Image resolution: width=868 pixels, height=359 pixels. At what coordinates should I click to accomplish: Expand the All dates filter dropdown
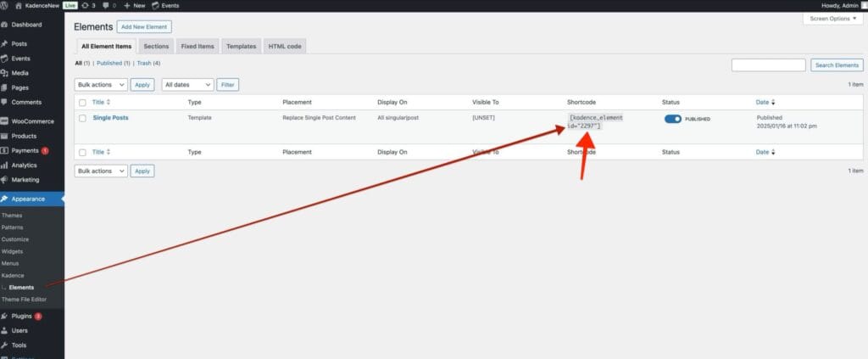[x=186, y=85]
